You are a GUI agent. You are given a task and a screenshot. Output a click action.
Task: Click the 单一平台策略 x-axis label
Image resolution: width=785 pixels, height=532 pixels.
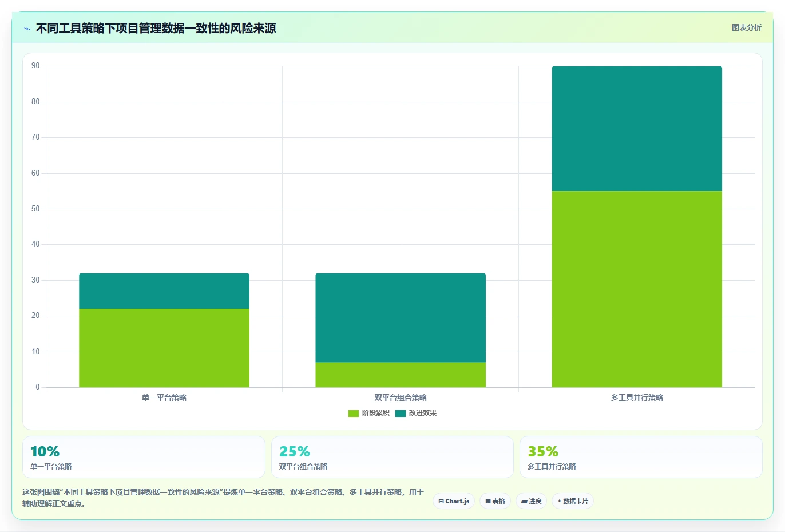pos(164,398)
